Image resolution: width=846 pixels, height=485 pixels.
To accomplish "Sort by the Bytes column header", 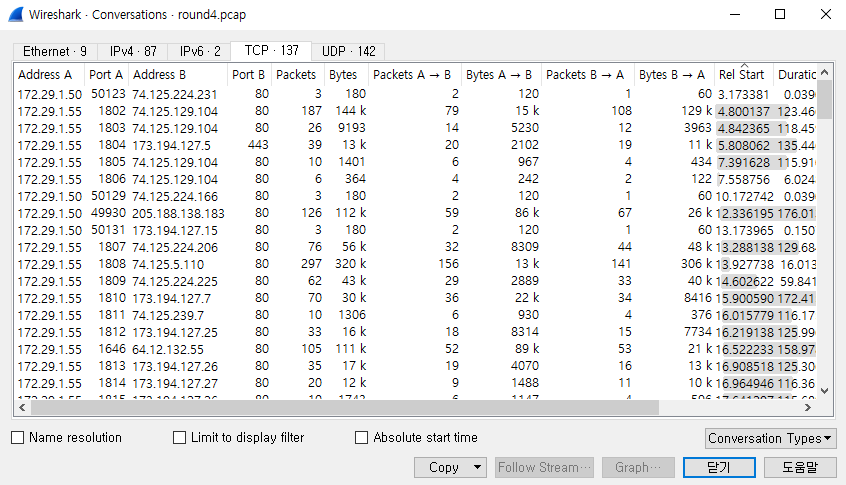I will click(346, 74).
